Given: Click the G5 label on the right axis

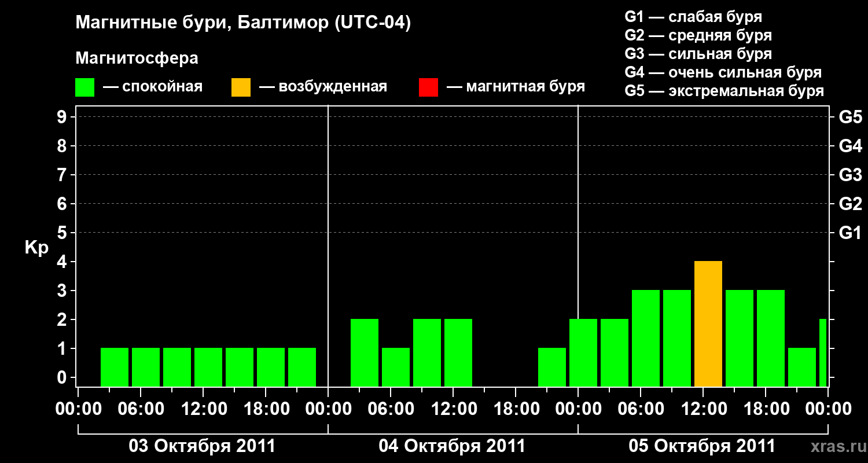Looking at the screenshot, I should (851, 117).
